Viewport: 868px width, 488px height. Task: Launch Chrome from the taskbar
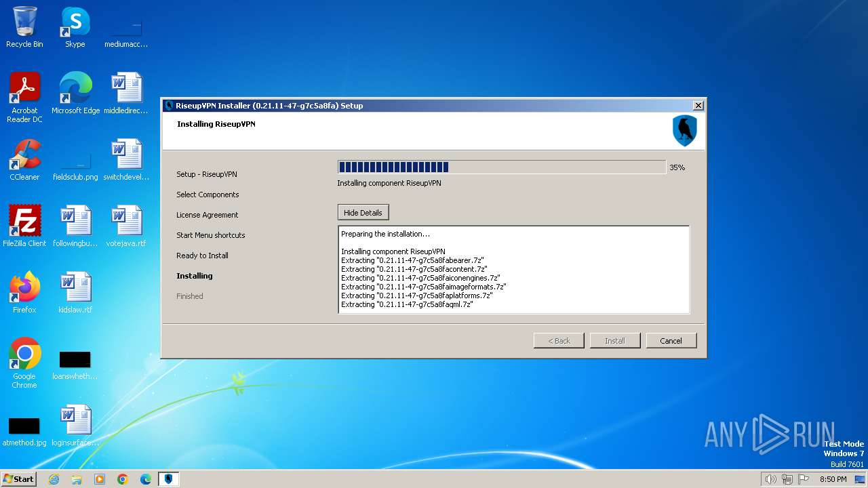[x=123, y=479]
